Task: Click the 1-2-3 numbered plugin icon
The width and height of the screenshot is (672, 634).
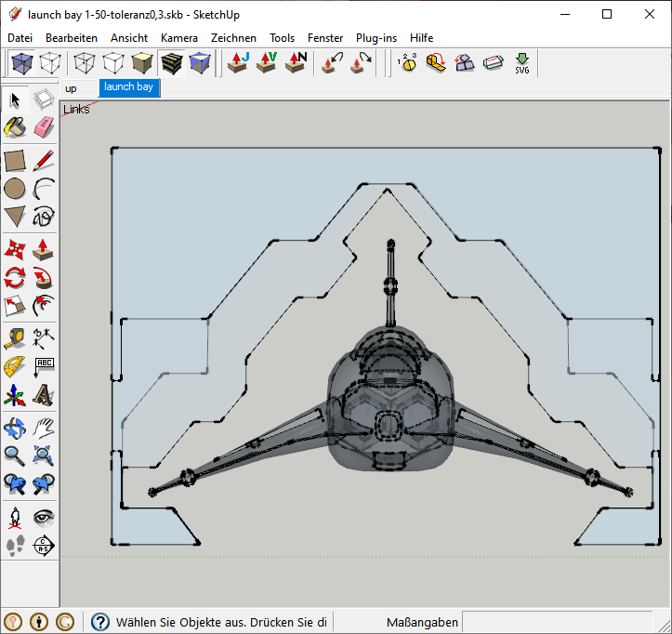Action: (407, 63)
